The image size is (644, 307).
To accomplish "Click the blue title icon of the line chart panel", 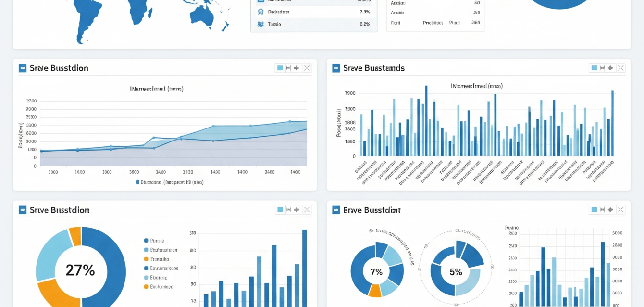I will tap(23, 68).
